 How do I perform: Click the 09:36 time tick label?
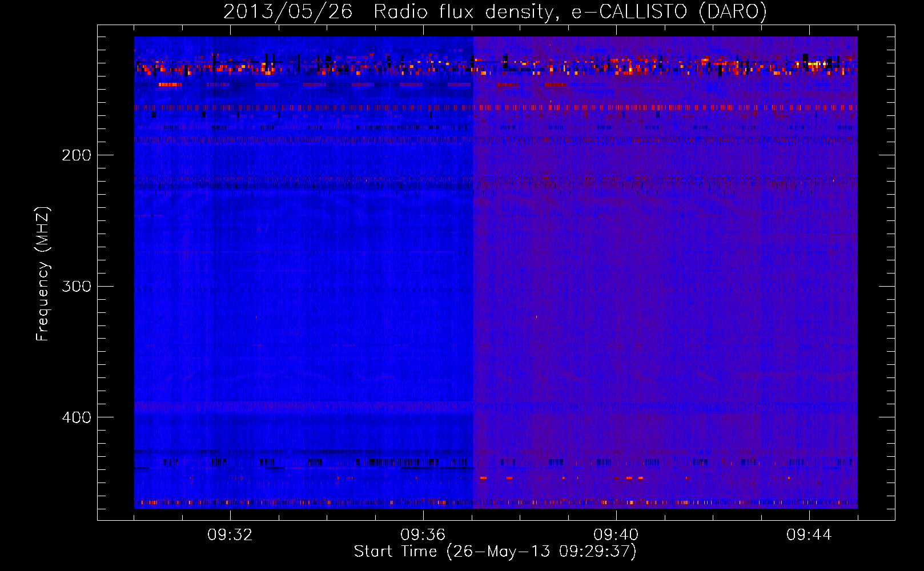[423, 535]
